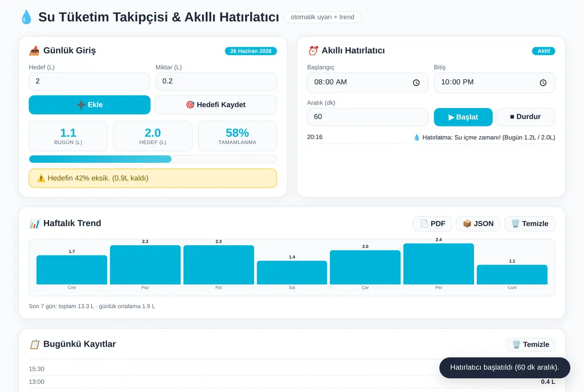
Task: Select the Bitiş time field showing 10:00 PM
Action: point(494,83)
